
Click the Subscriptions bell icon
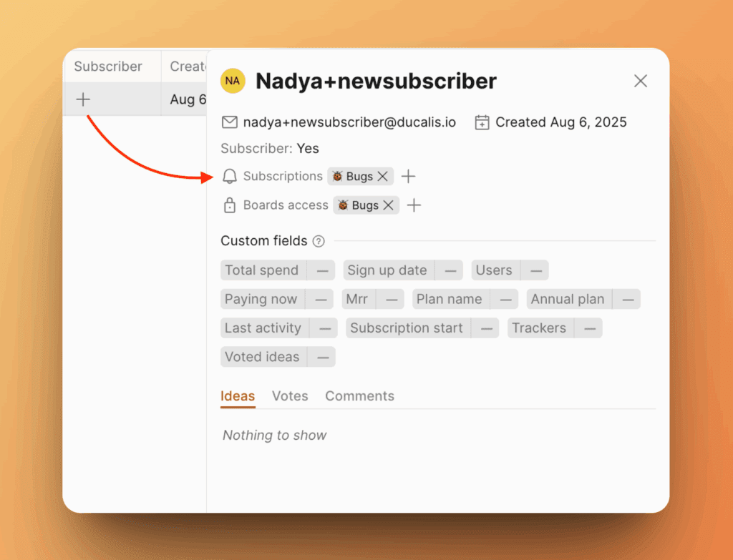[x=230, y=177]
